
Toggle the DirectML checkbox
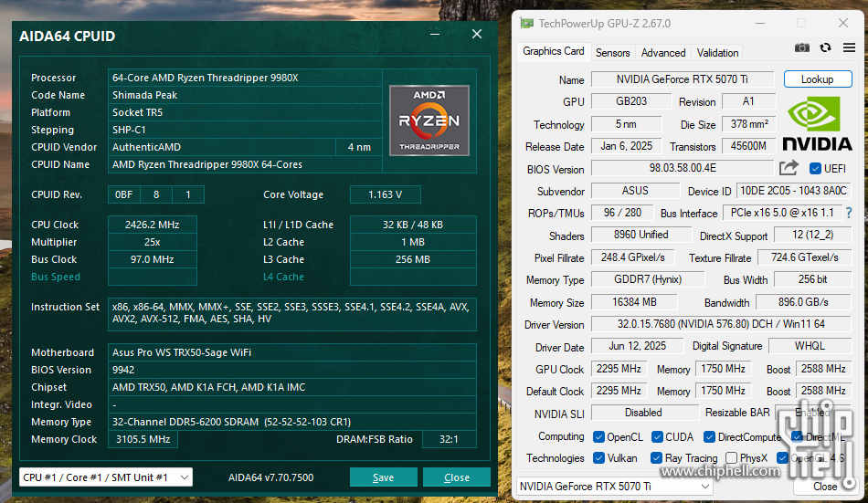(x=797, y=437)
